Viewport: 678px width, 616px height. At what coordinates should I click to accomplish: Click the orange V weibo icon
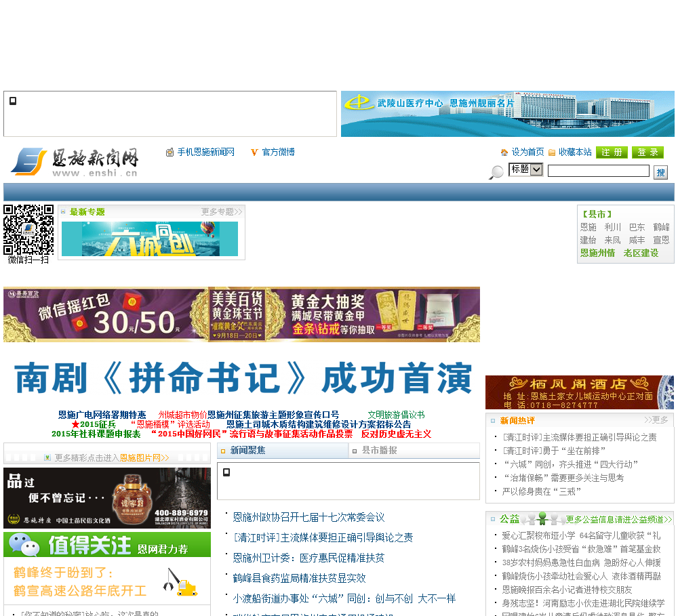click(x=254, y=152)
